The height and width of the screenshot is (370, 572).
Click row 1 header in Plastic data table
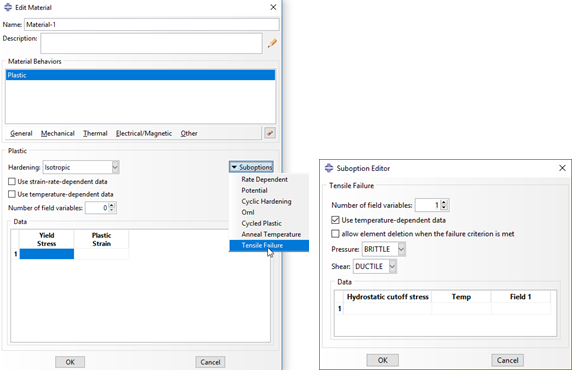click(15, 254)
